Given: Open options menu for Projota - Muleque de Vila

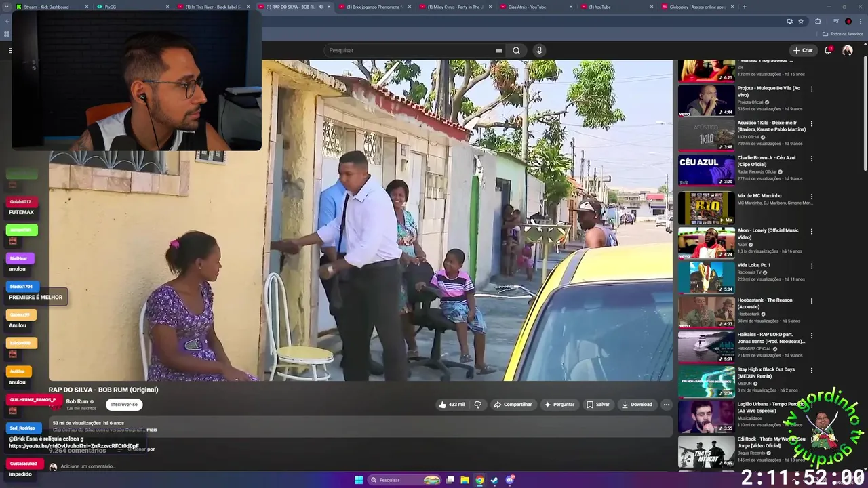Looking at the screenshot, I should (811, 89).
